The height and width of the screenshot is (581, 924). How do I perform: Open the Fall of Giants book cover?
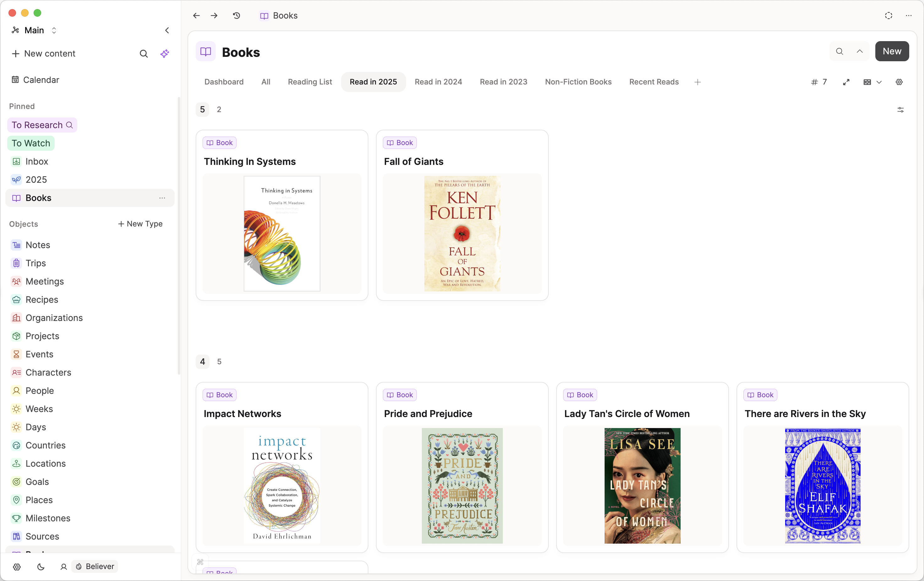[x=462, y=233]
